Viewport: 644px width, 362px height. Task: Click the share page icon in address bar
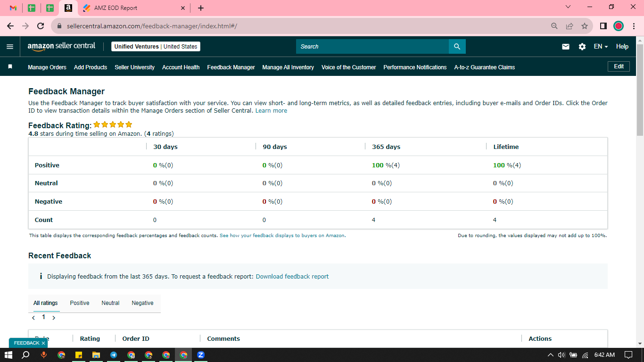570,26
